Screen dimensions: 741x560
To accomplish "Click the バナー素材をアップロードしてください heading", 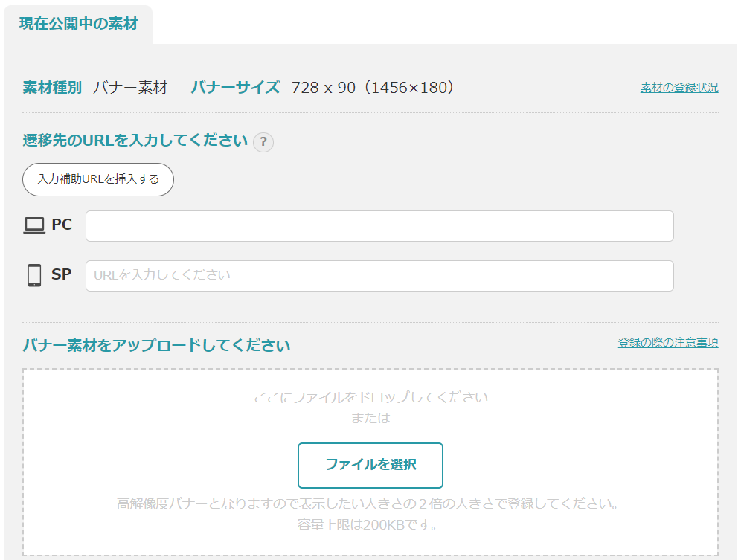I will [x=156, y=345].
